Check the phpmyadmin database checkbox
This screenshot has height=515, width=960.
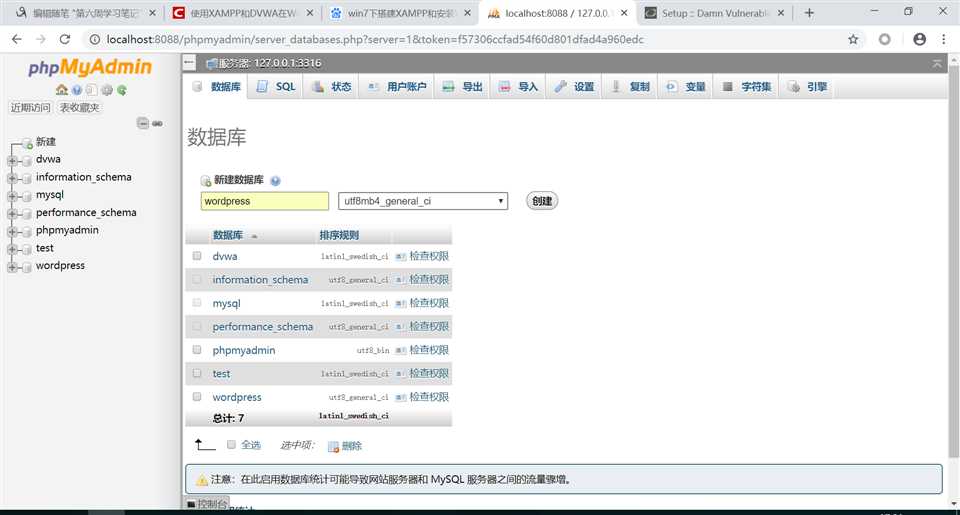[197, 350]
